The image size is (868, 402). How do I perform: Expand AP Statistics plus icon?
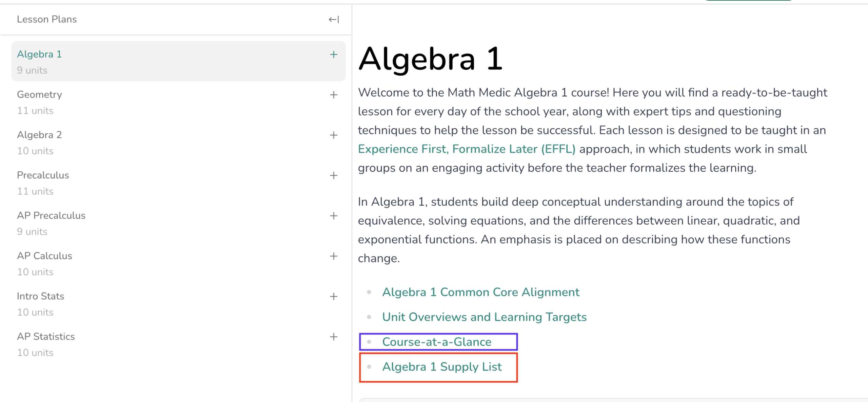pos(334,337)
